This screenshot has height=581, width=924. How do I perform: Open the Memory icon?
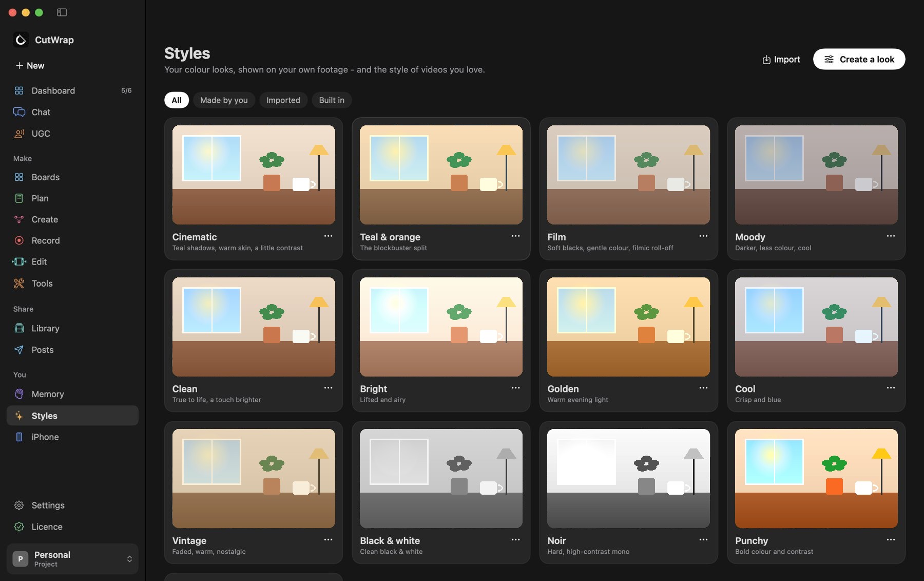(x=19, y=394)
